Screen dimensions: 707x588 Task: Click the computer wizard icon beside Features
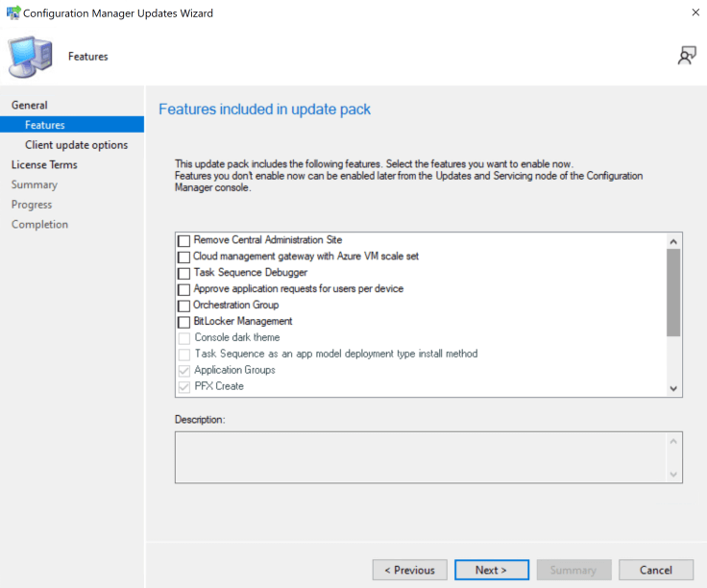[x=30, y=57]
